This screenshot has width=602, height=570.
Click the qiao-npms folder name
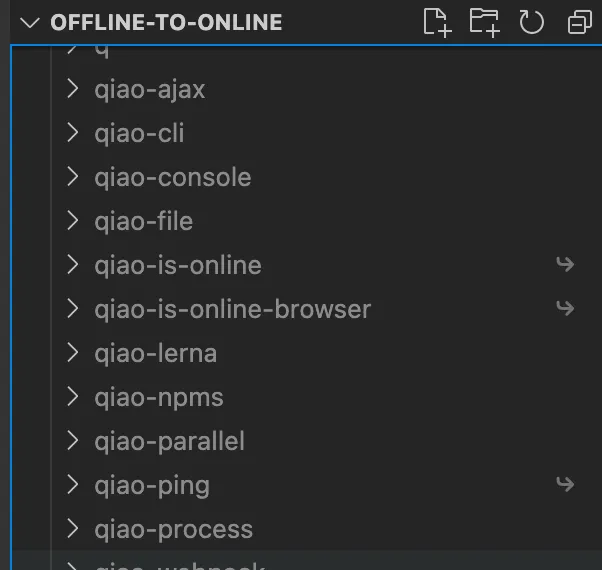pos(158,397)
